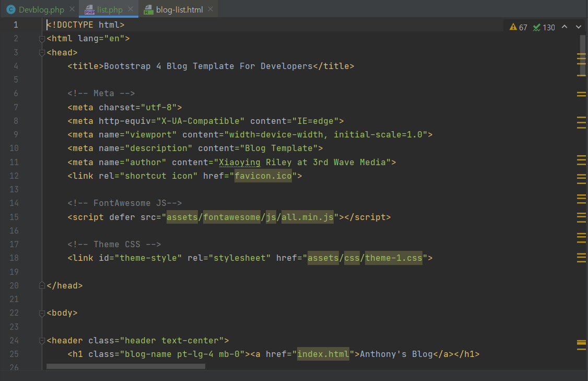588x381 pixels.
Task: Click the Meta comment on line 6
Action: click(x=101, y=93)
